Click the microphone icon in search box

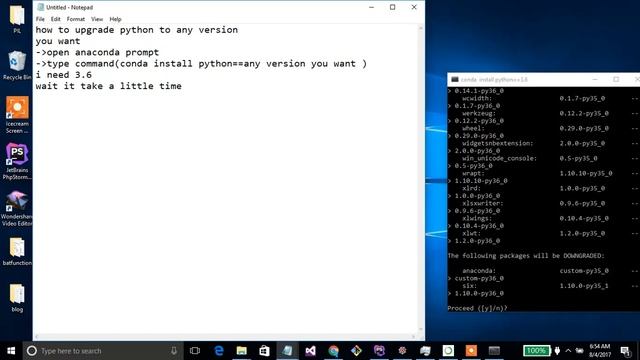(x=174, y=351)
